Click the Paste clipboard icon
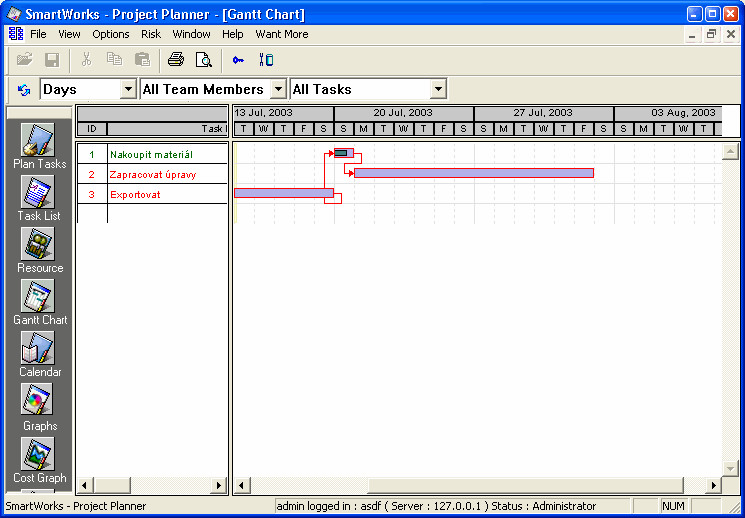The height and width of the screenshot is (518, 745). coord(142,60)
